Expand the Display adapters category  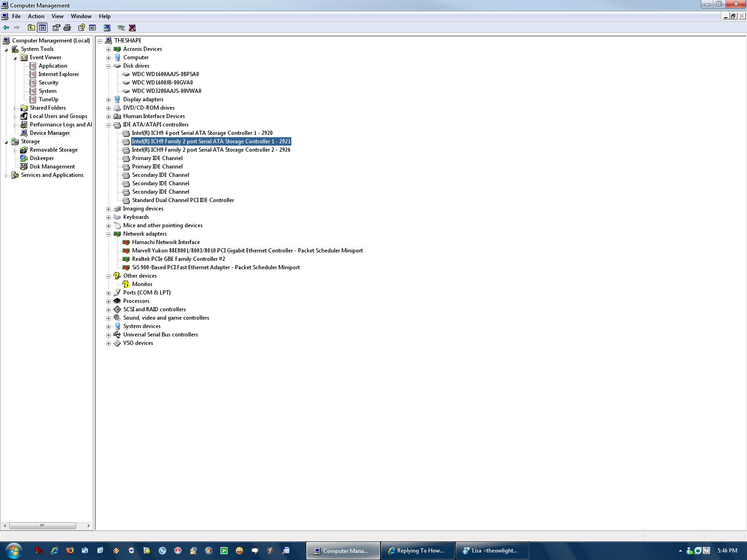(109, 100)
